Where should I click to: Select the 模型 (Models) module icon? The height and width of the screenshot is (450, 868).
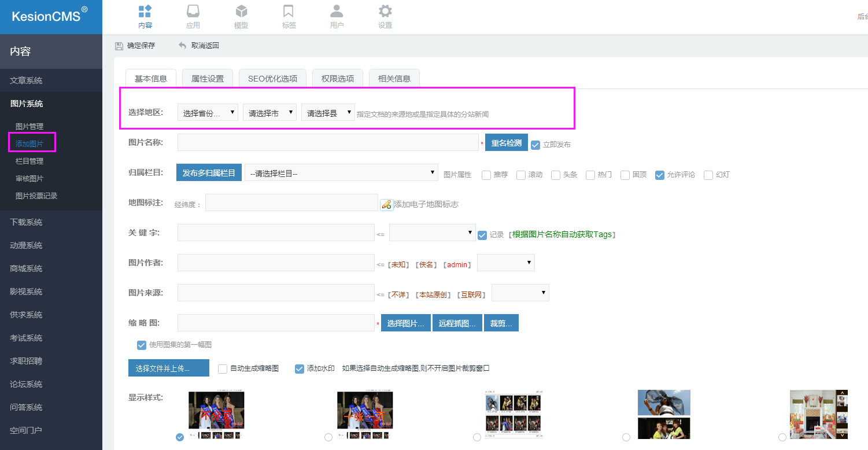(x=241, y=12)
